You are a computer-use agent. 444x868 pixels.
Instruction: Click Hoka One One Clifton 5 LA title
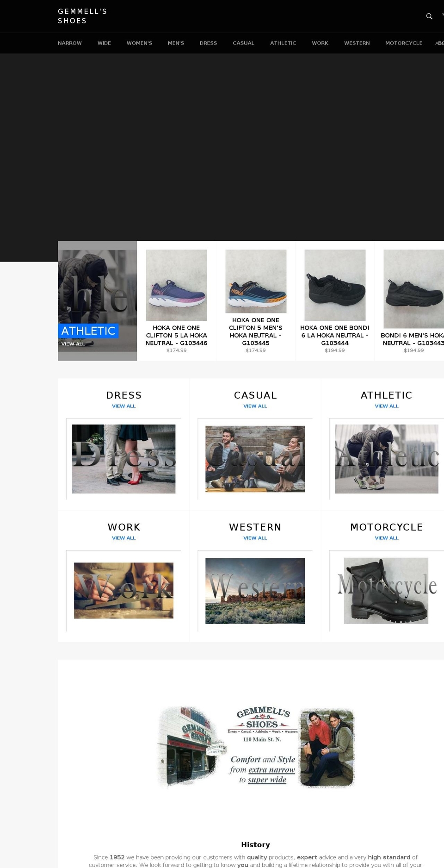coord(177,335)
